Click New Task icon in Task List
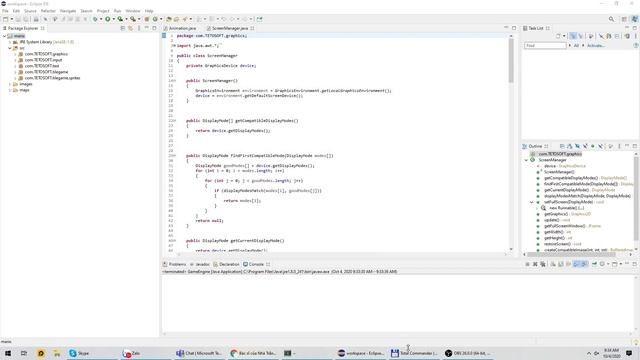640x360 pixels. point(558,36)
